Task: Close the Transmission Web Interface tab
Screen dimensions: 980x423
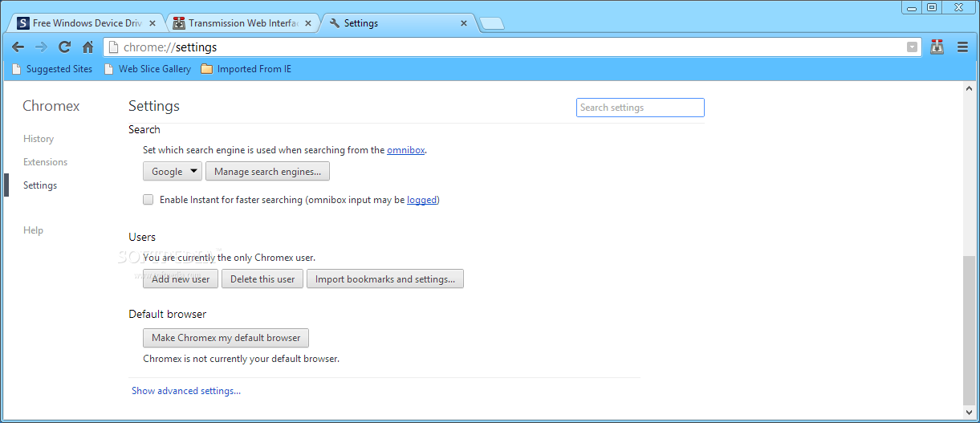Action: click(307, 23)
